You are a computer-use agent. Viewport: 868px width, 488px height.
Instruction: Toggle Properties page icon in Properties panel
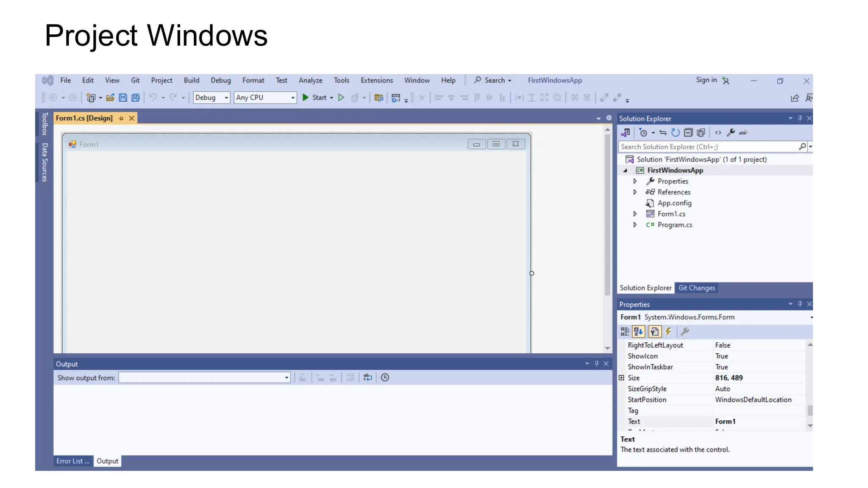pos(655,332)
